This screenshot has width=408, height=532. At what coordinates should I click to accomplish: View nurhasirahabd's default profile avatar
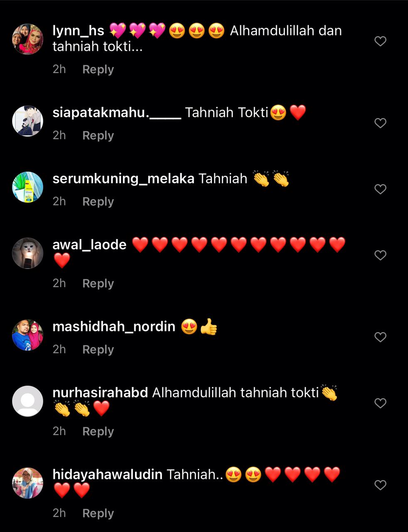coord(27,401)
